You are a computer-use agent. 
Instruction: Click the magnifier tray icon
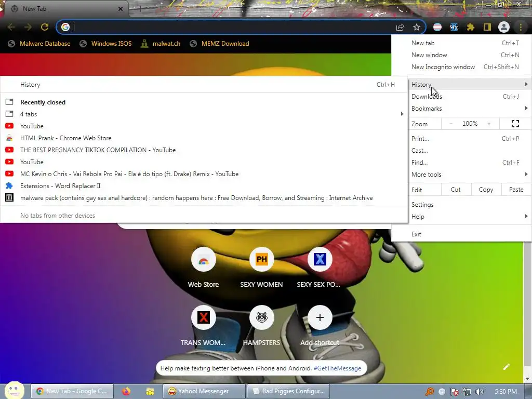(x=430, y=392)
